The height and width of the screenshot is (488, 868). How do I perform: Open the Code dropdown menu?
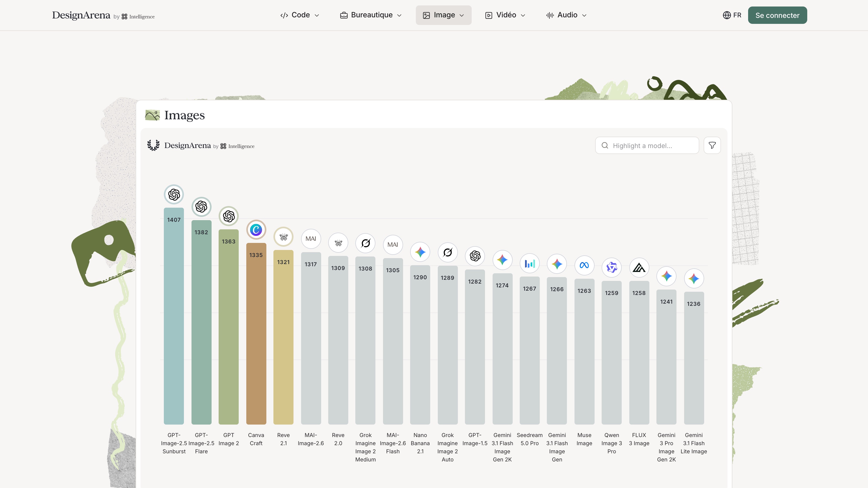coord(299,15)
